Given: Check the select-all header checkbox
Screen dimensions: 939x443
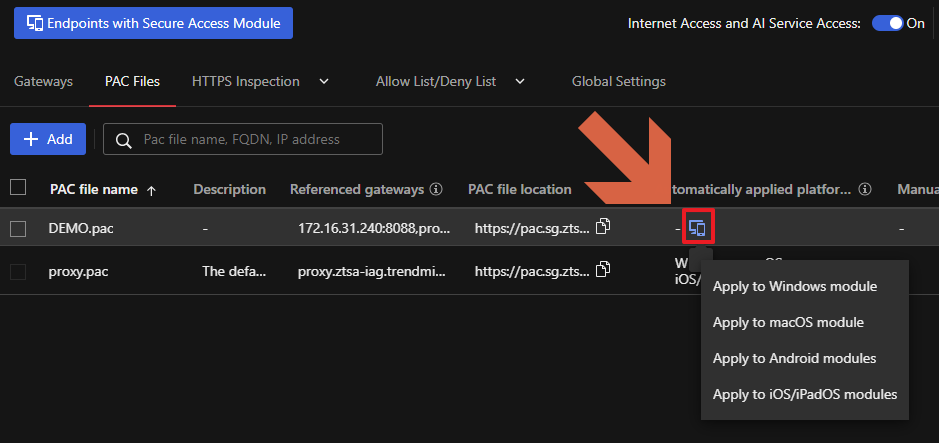Looking at the screenshot, I should (x=18, y=187).
